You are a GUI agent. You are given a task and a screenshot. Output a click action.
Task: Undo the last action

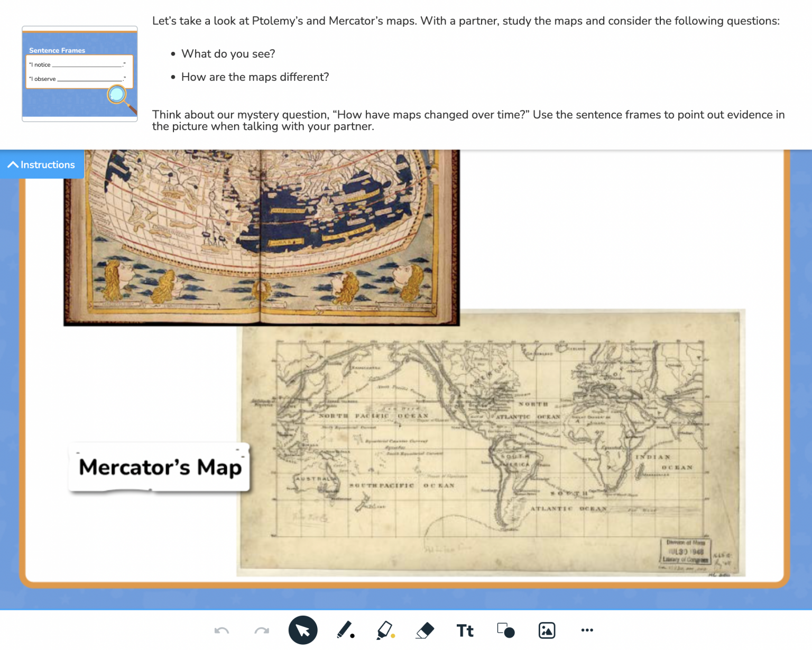pyautogui.click(x=222, y=630)
